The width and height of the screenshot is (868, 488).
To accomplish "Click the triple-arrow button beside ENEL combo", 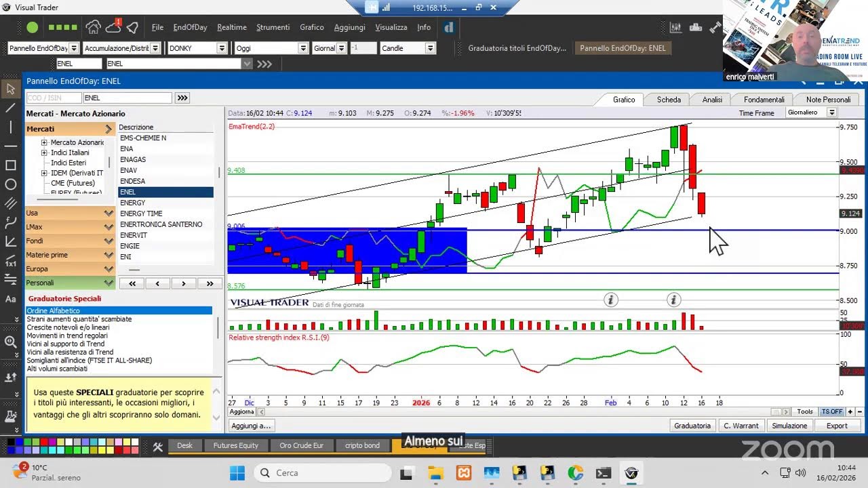I will click(264, 64).
